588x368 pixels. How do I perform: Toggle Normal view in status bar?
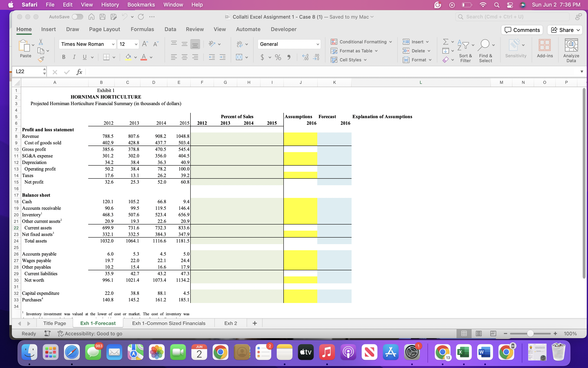click(x=464, y=333)
